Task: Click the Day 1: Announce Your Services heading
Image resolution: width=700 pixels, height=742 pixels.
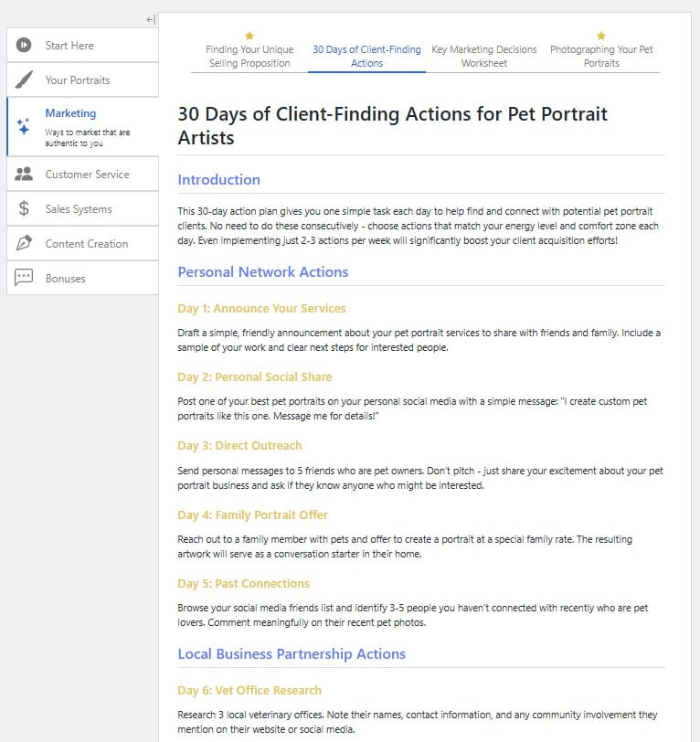Action: pyautogui.click(x=261, y=309)
